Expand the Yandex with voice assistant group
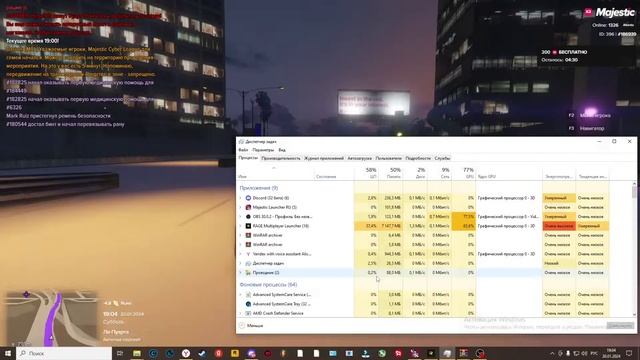 (240, 254)
